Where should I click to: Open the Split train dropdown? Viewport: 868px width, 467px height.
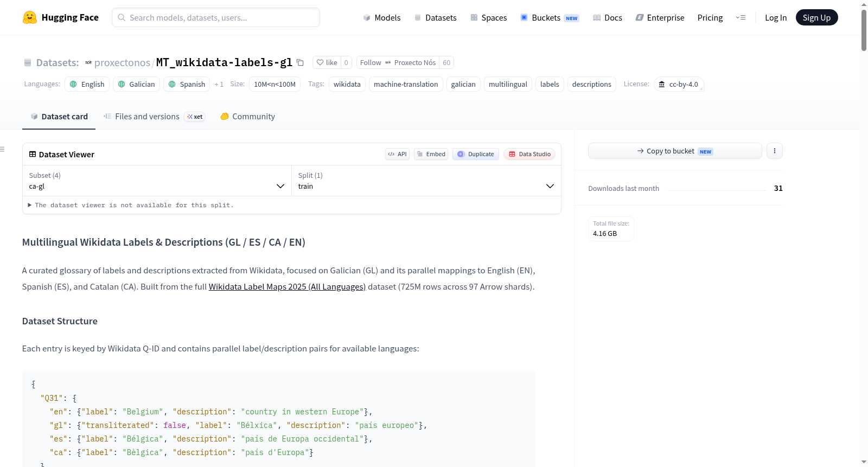(x=426, y=181)
